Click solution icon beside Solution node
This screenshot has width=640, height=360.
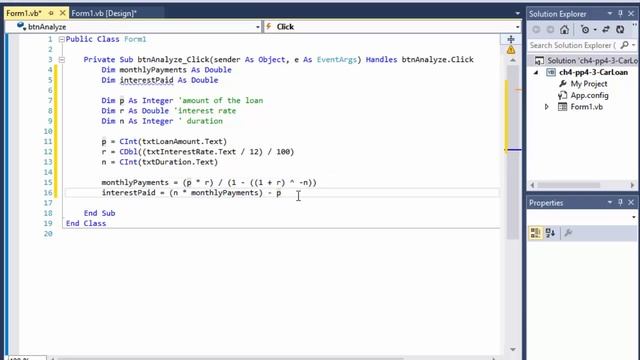(539, 60)
